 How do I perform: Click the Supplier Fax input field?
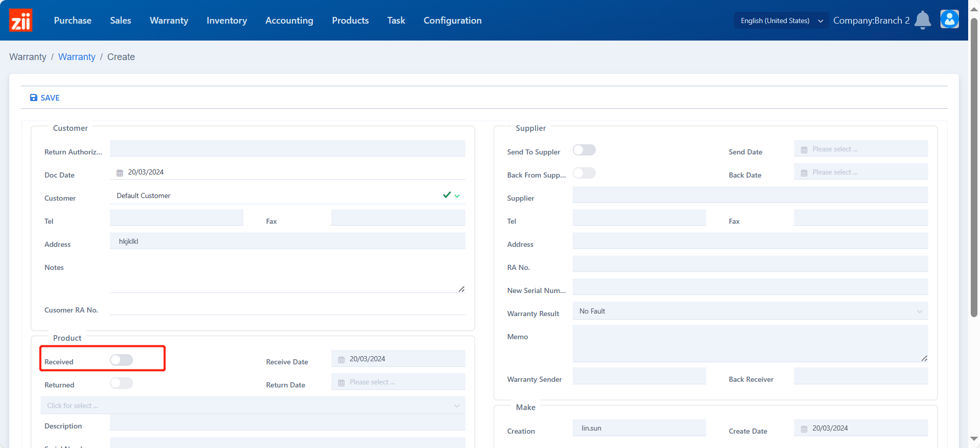(861, 218)
